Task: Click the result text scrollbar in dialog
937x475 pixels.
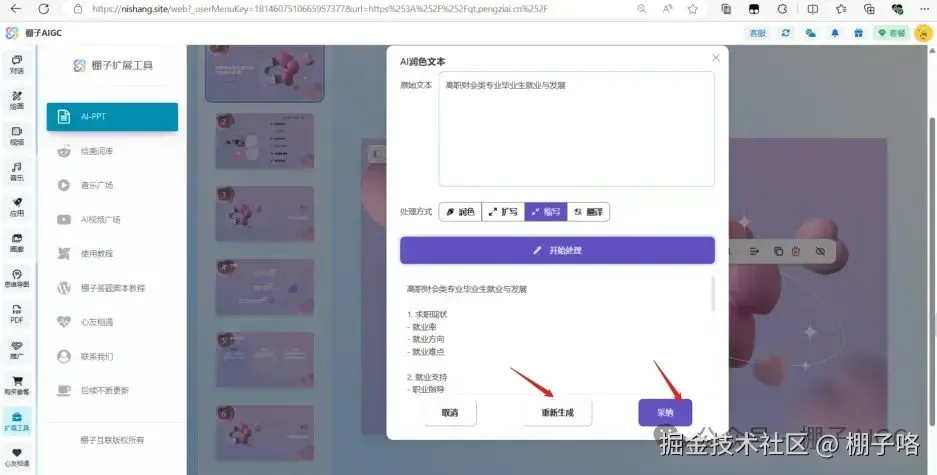Action: point(712,294)
